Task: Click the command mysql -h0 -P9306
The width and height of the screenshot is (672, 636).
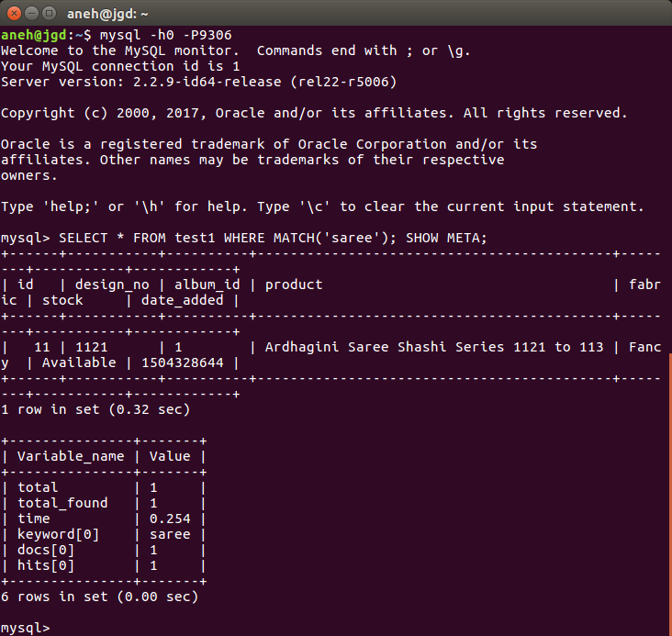Action: [166, 35]
